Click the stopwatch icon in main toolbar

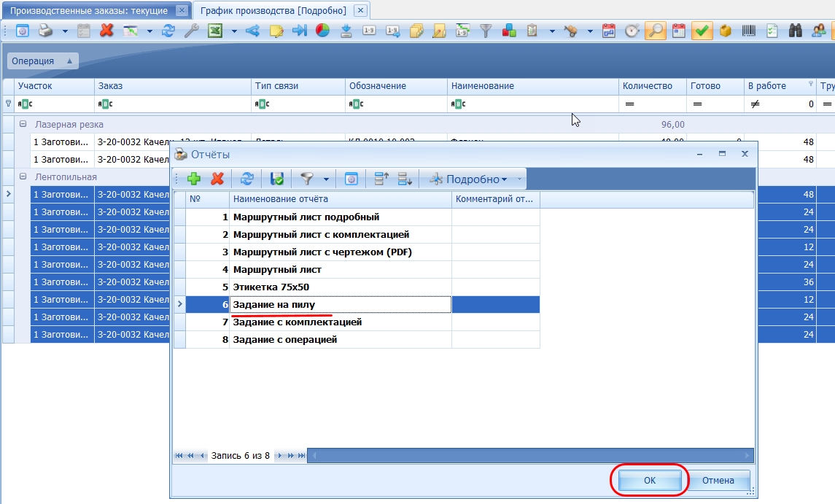pos(632,31)
